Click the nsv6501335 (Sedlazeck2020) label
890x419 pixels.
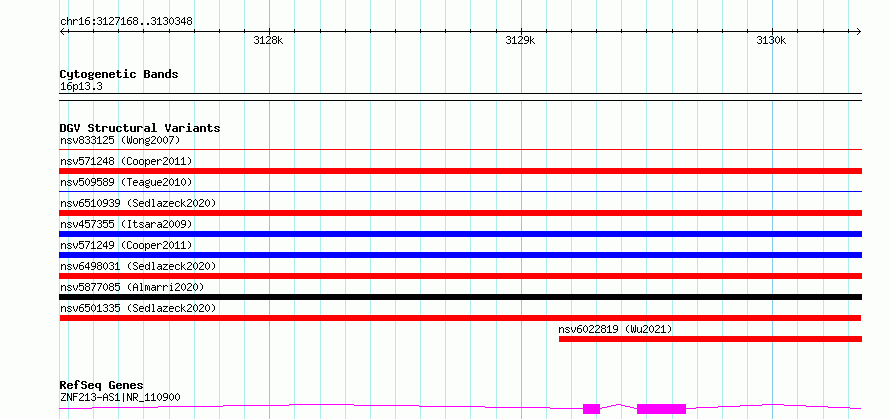tap(138, 308)
